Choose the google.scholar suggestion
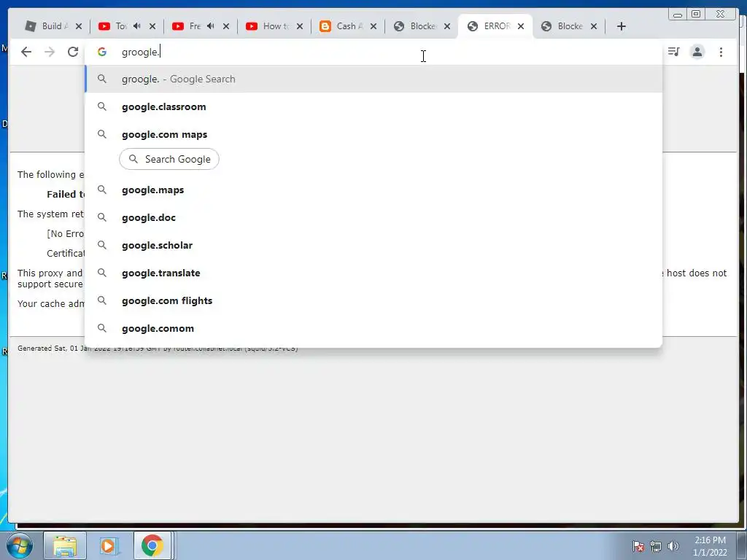 click(x=373, y=245)
